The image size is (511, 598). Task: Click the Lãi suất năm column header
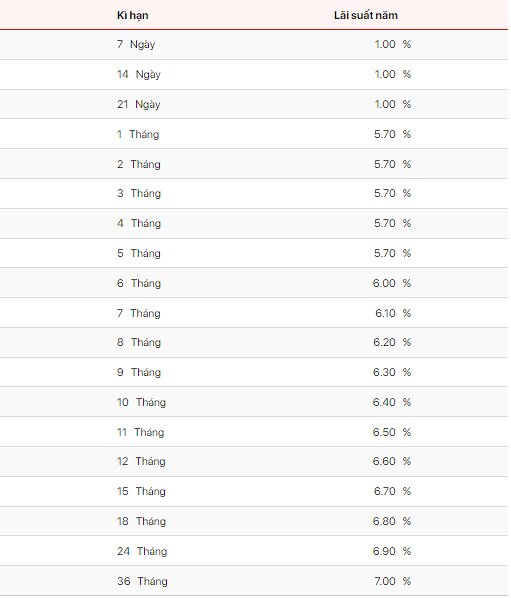pyautogui.click(x=365, y=15)
